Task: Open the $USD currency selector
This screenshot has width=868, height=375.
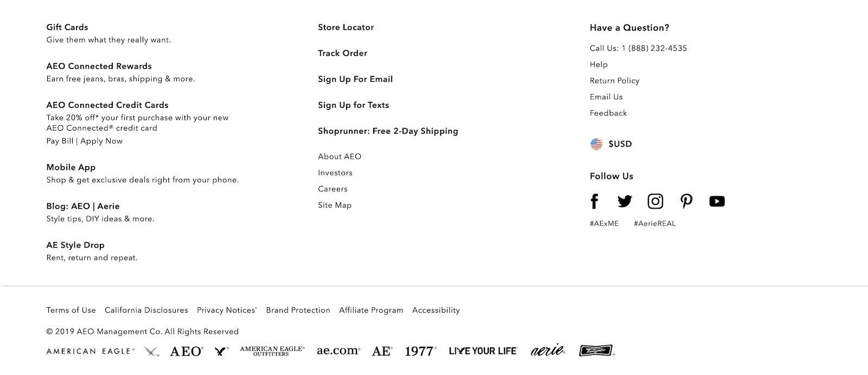Action: [620, 144]
